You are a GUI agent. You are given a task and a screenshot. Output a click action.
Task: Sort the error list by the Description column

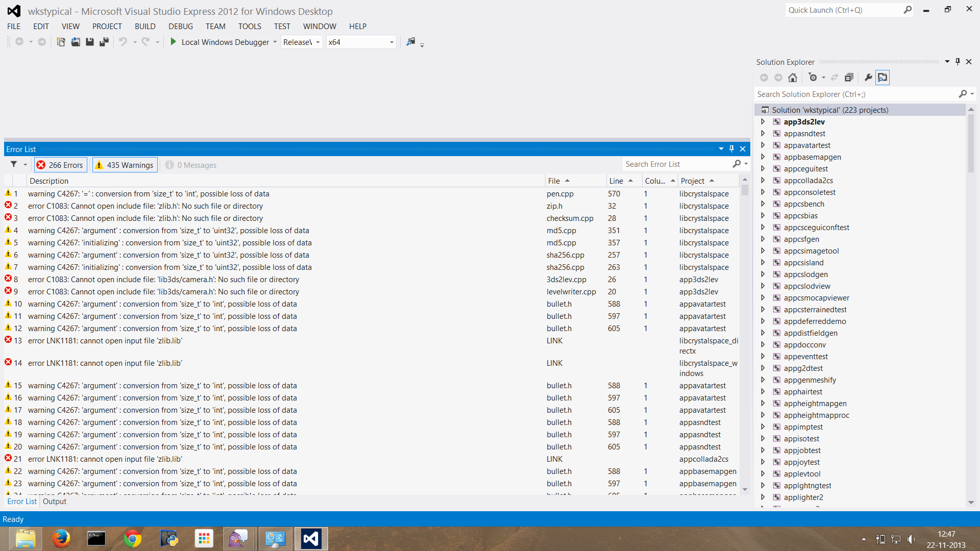pyautogui.click(x=286, y=181)
